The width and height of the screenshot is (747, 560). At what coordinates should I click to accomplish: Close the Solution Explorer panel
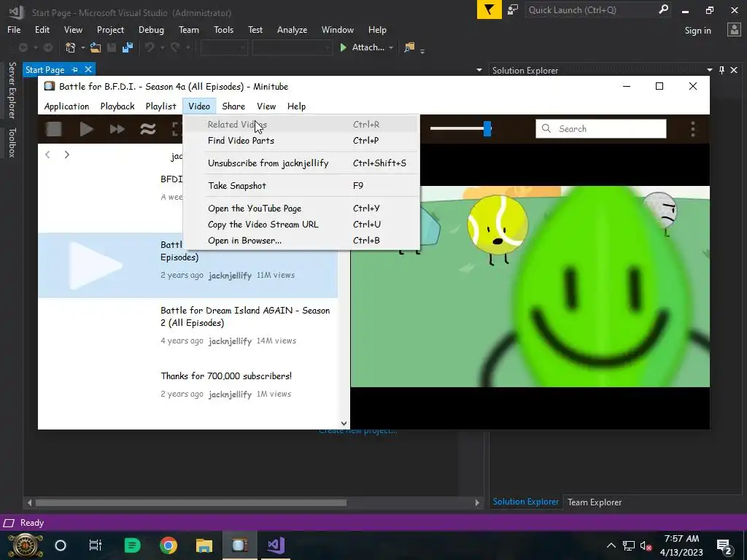[734, 71]
